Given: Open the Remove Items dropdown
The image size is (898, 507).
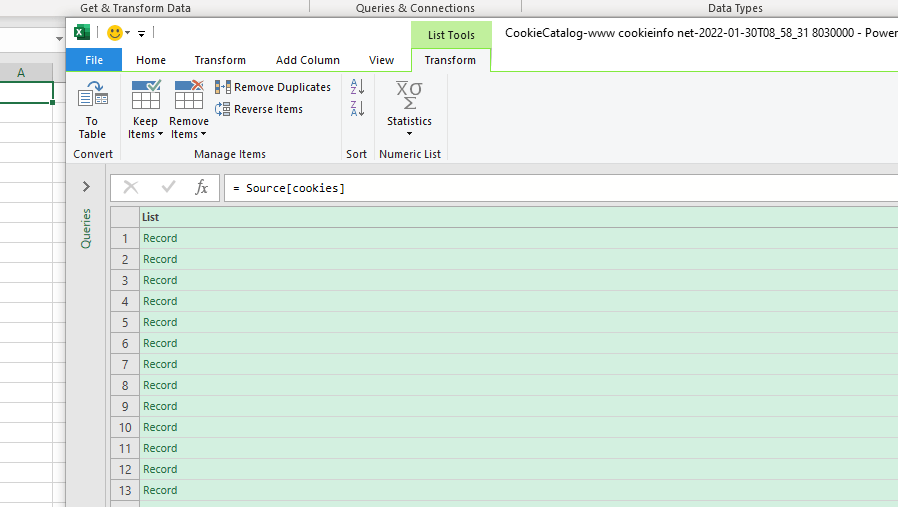Looking at the screenshot, I should pyautogui.click(x=188, y=110).
